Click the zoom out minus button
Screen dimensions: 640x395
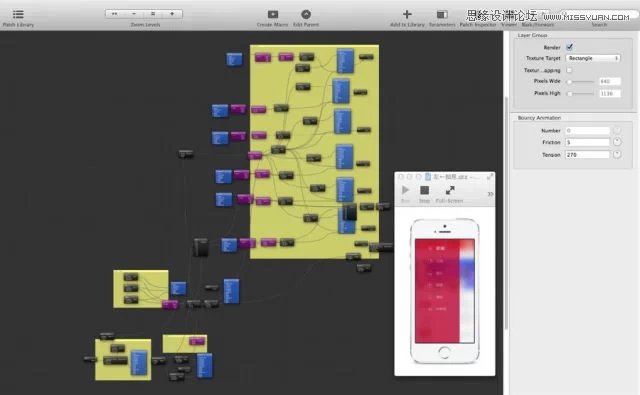134,14
